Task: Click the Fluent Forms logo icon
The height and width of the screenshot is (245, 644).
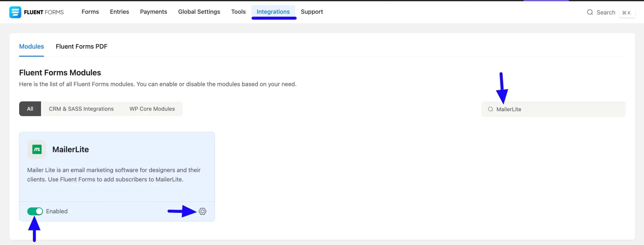Action: coord(15,12)
